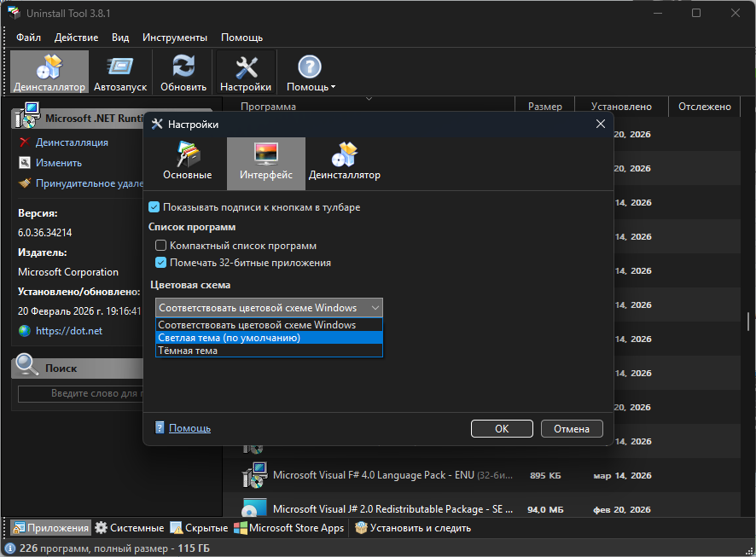
Task: Confirm settings with OK button
Action: (x=502, y=429)
